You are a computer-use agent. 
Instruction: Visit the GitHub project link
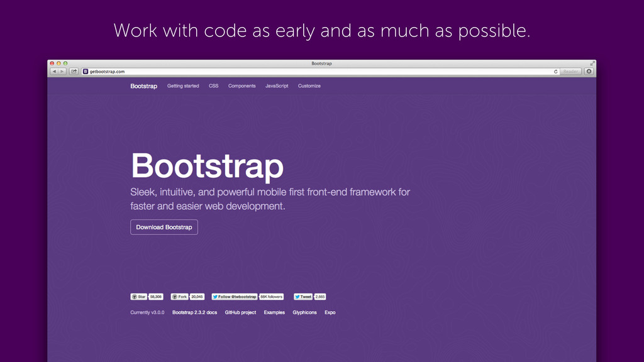[240, 312]
